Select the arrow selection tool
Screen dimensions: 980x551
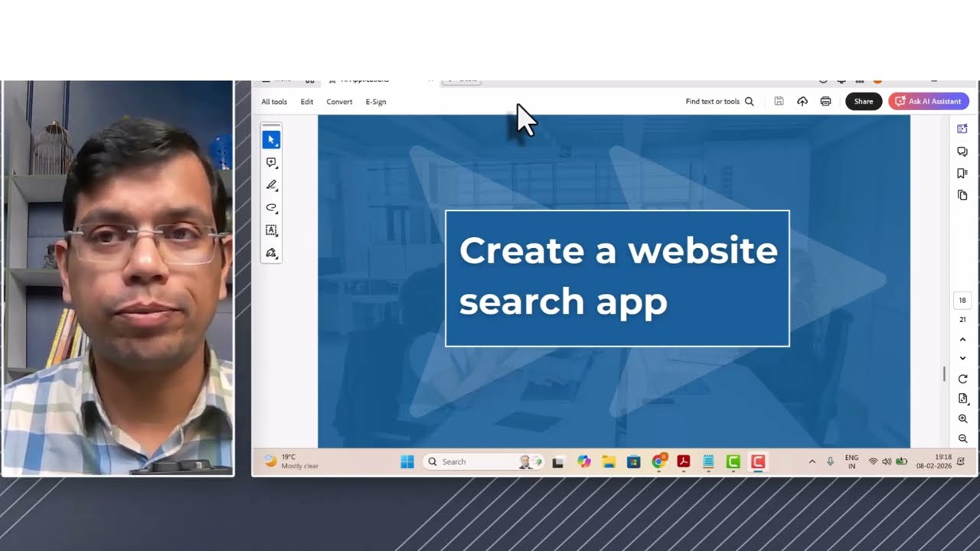(271, 140)
